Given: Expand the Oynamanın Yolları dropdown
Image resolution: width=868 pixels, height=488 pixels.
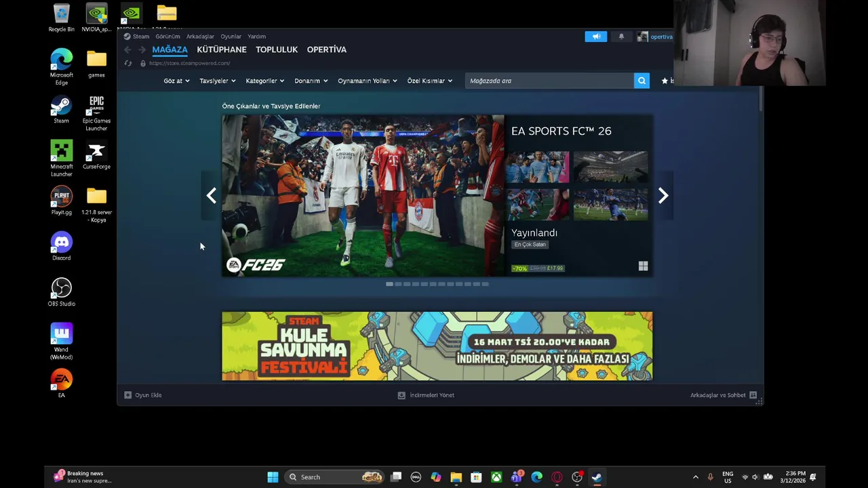Looking at the screenshot, I should pos(368,81).
